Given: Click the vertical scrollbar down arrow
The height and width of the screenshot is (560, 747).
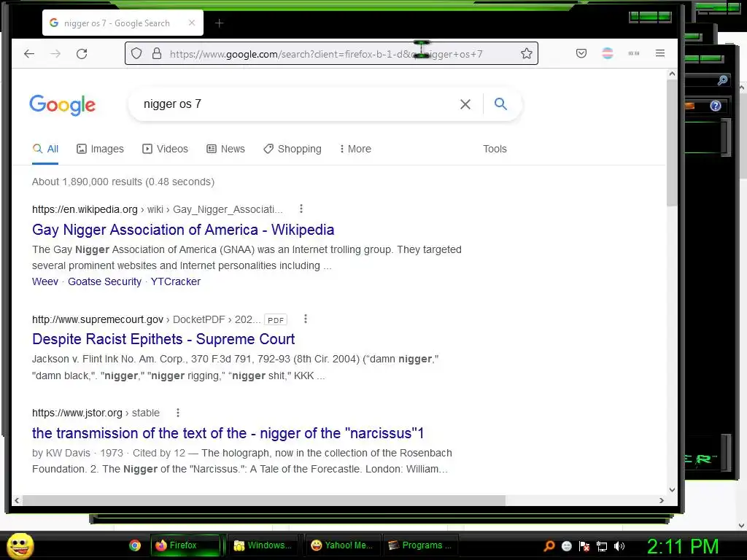Looking at the screenshot, I should 672,489.
